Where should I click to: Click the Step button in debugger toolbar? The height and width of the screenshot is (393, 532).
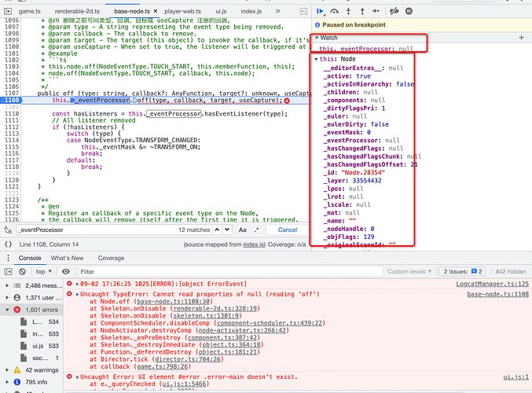376,11
